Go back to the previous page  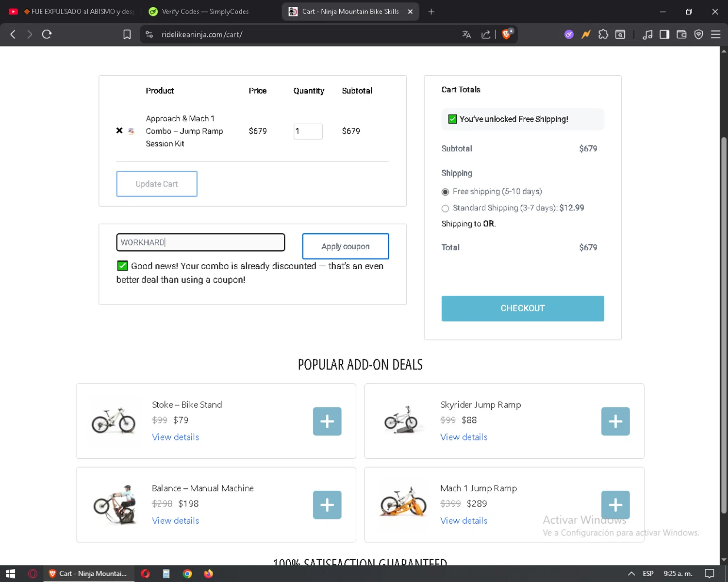[x=13, y=34]
